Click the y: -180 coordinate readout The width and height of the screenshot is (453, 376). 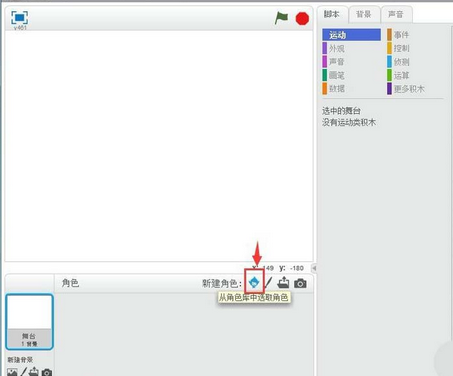click(x=292, y=268)
